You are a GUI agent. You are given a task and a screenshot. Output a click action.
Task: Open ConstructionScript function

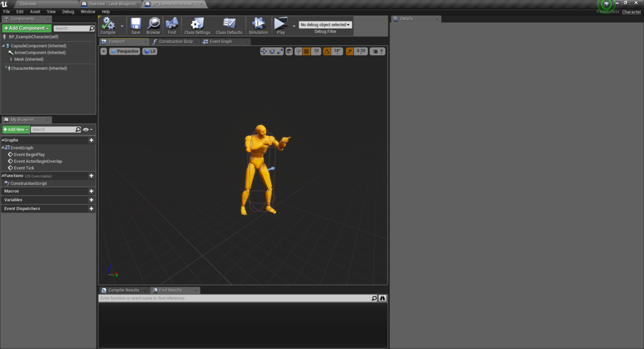(28, 184)
